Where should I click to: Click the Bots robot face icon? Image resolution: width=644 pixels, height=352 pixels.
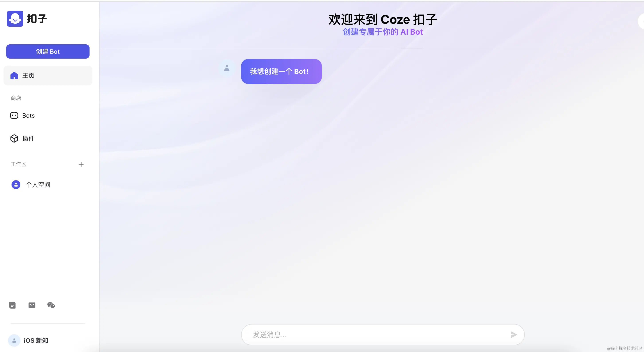pos(14,115)
